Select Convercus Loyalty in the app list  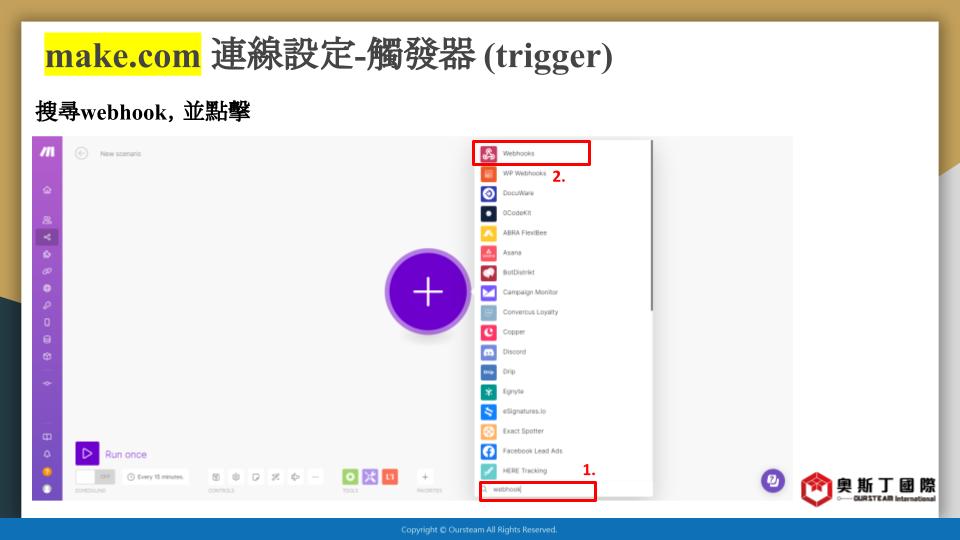point(563,312)
